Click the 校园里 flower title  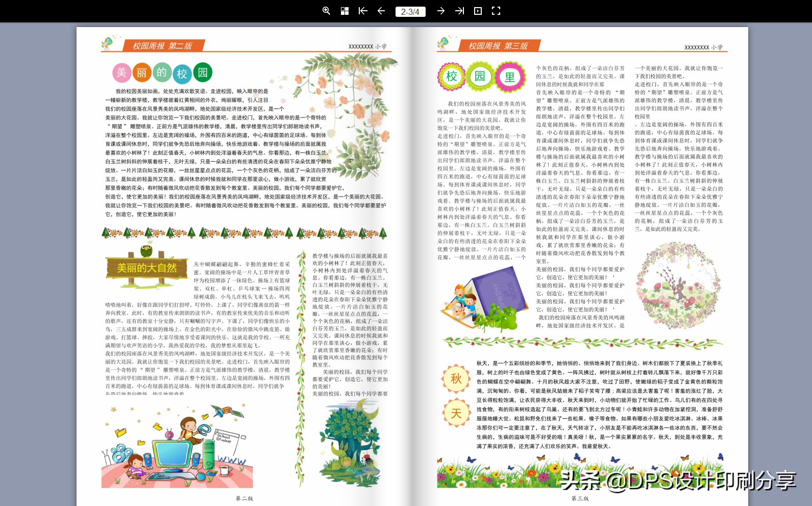[481, 77]
